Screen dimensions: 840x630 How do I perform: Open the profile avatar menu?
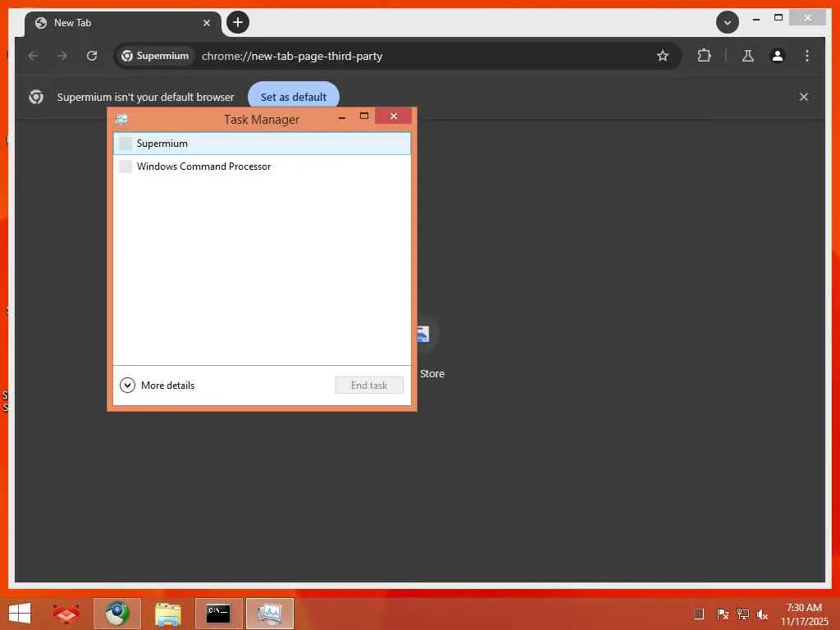pyautogui.click(x=778, y=56)
